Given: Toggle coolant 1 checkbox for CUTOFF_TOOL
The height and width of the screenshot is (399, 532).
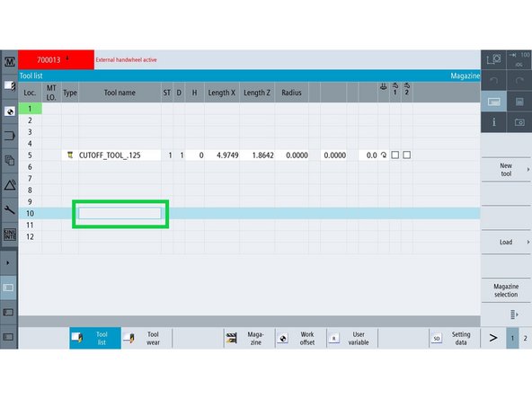Looking at the screenshot, I should [x=395, y=155].
